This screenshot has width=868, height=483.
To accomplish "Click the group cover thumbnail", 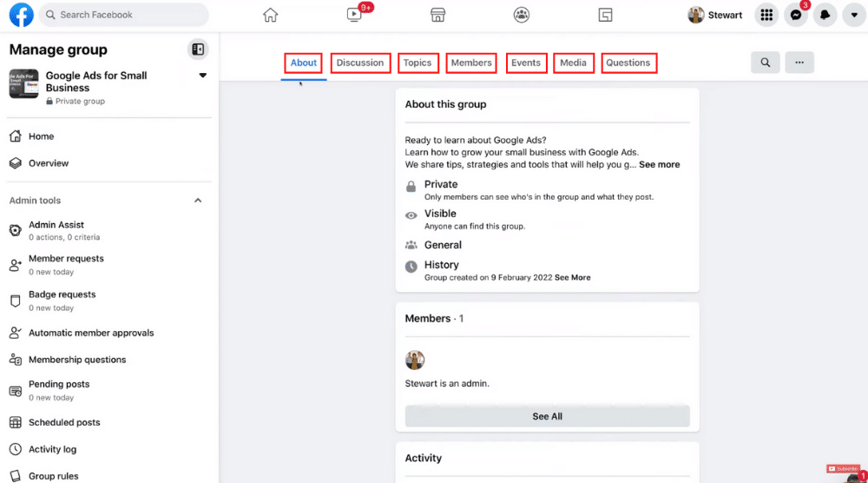I will point(23,83).
